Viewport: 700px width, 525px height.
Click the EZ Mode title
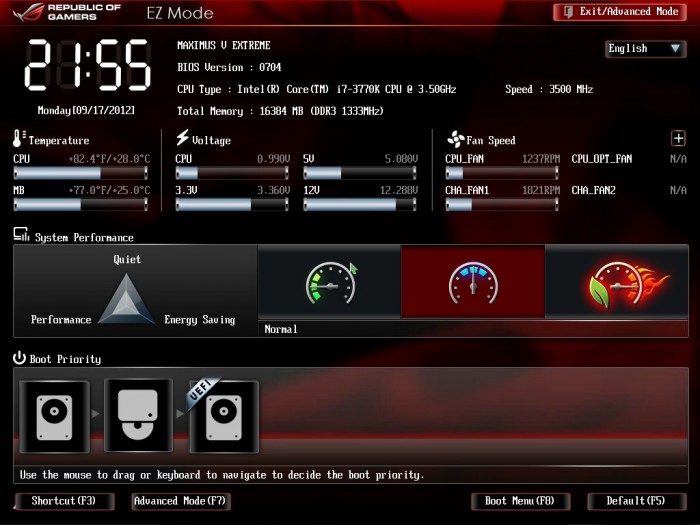180,13
